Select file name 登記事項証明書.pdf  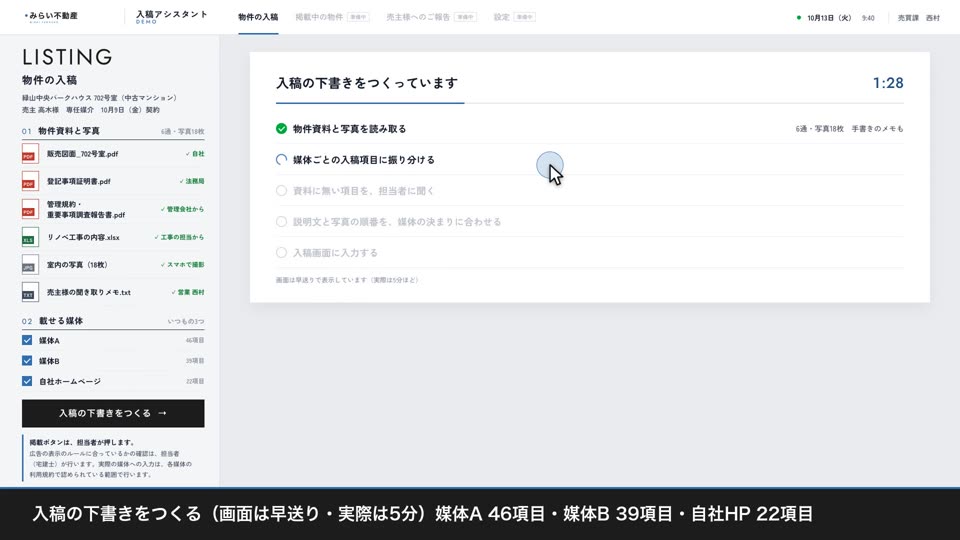(x=79, y=181)
